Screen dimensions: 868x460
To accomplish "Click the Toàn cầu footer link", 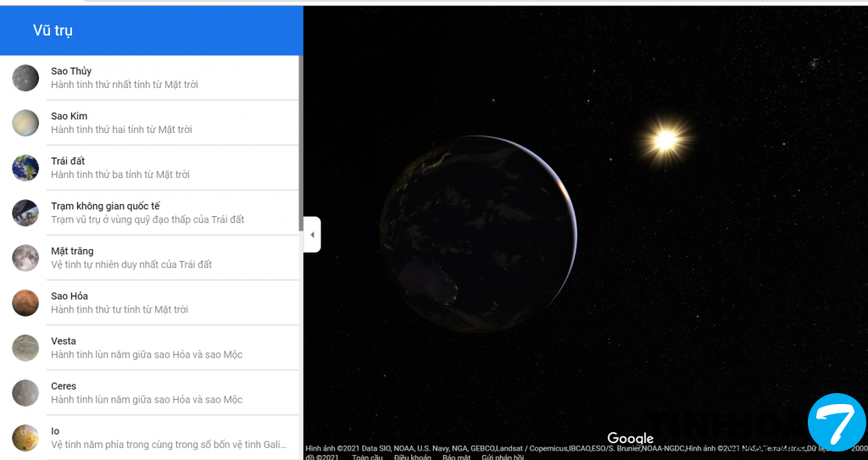I will click(x=367, y=457).
